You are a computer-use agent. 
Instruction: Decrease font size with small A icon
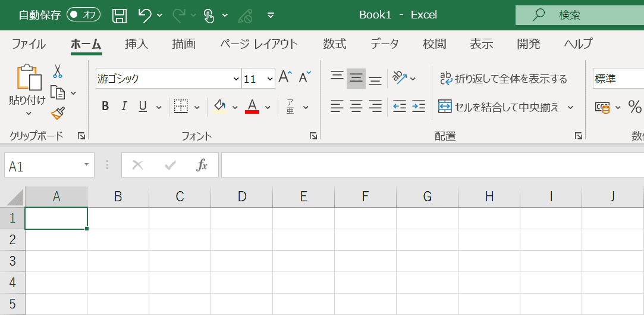point(304,77)
